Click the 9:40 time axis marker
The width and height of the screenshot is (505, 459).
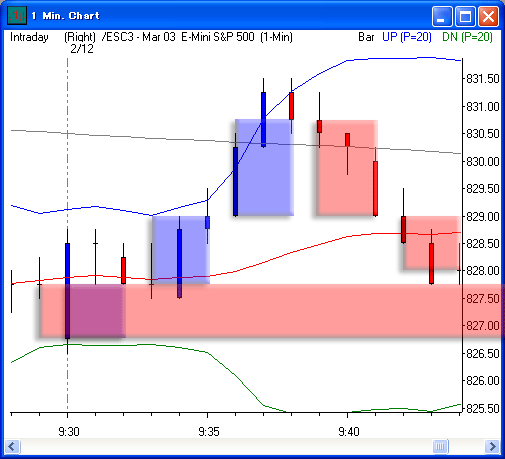click(x=349, y=432)
